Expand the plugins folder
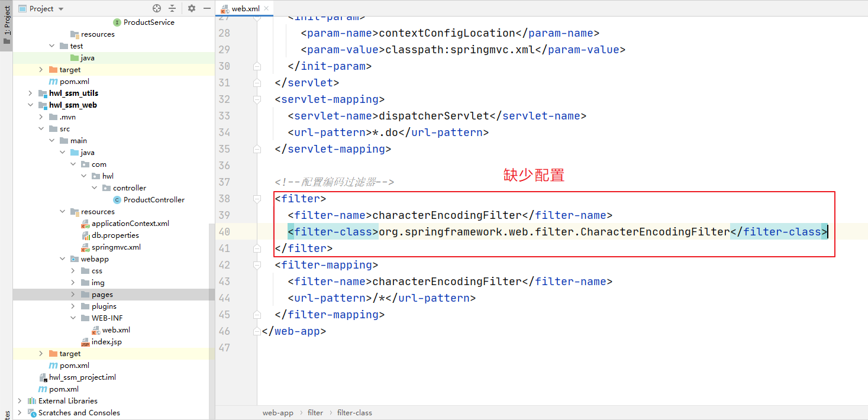This screenshot has height=420, width=868. point(73,306)
